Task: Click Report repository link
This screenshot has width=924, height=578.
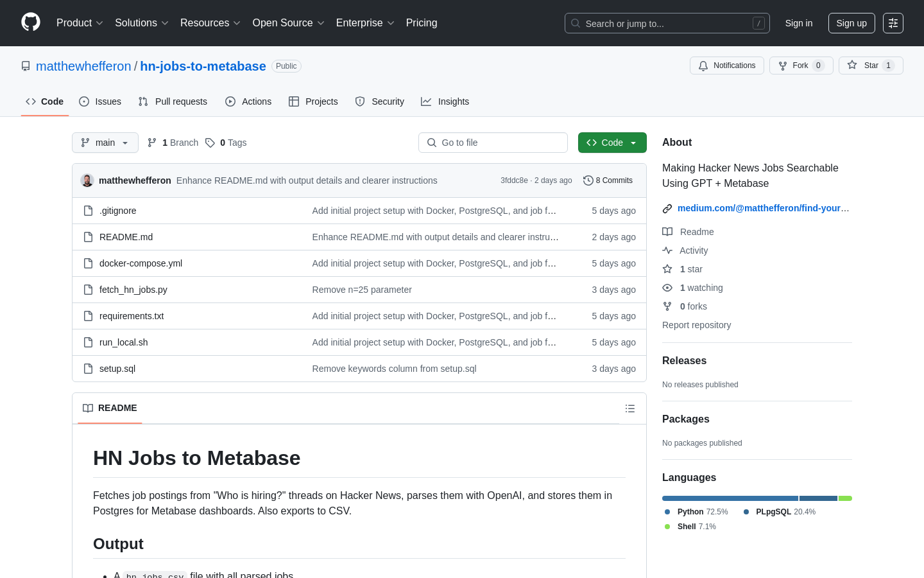Action: (x=696, y=325)
